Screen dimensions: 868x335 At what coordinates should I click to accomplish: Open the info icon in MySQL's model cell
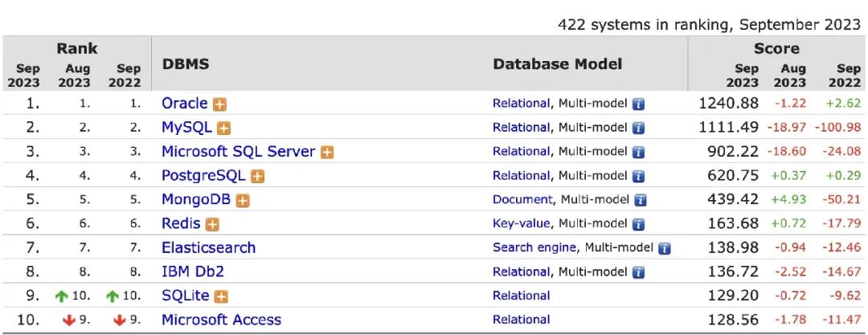(x=638, y=129)
